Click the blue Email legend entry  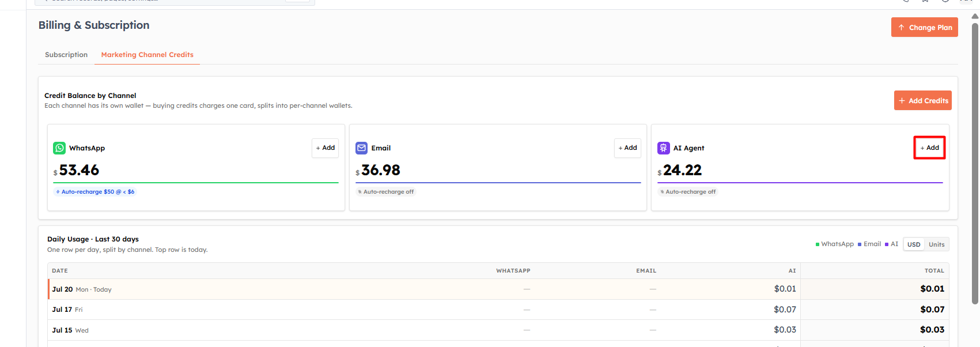[x=869, y=244]
